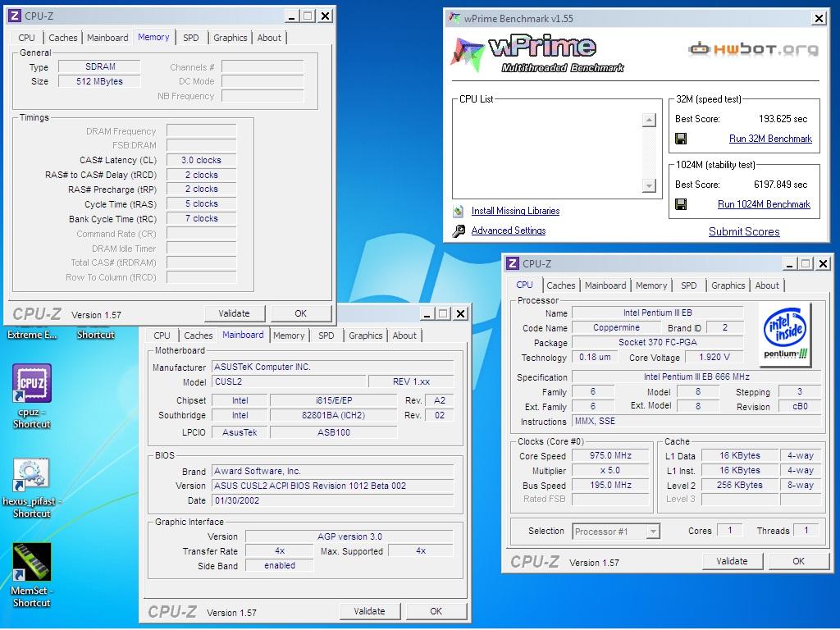This screenshot has width=840, height=630.
Task: Run 1024M Benchmark link
Action: point(764,204)
